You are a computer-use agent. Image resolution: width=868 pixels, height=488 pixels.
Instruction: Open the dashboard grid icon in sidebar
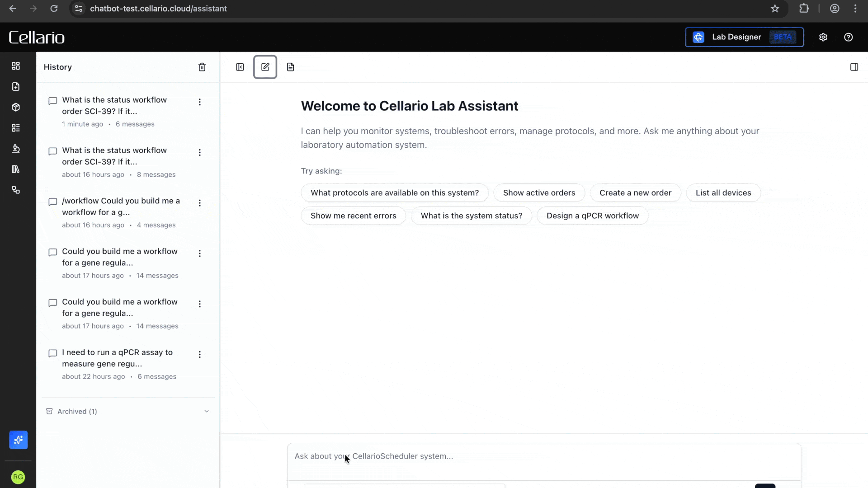point(16,66)
